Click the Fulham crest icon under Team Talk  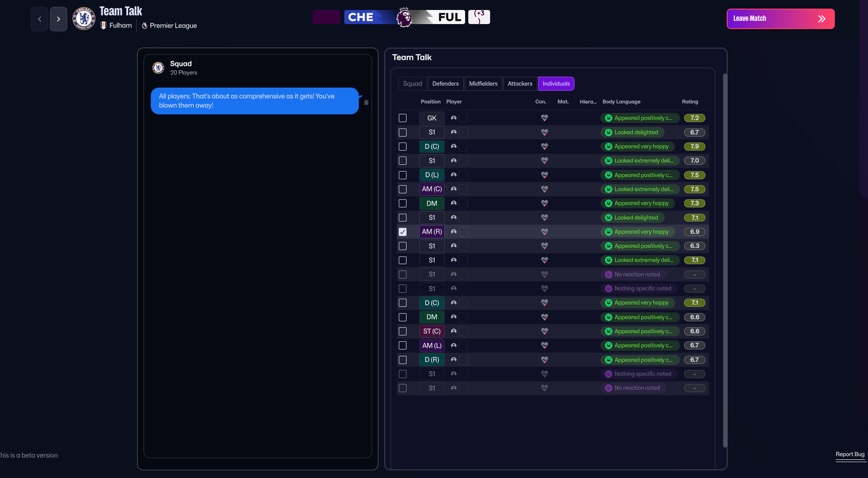pos(104,25)
